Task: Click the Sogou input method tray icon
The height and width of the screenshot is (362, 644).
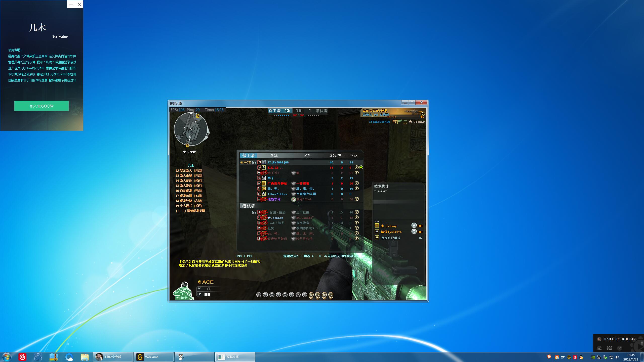Action: [x=549, y=357]
